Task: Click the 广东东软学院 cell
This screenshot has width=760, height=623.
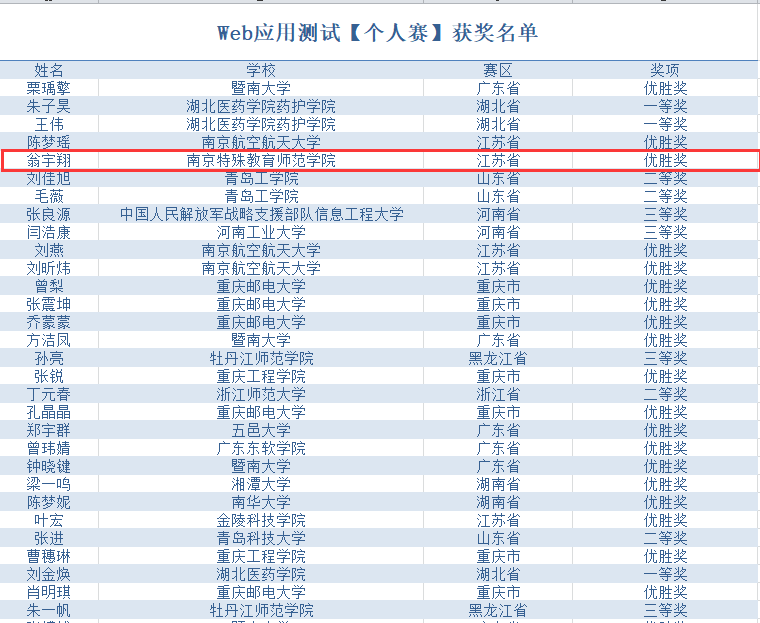Action: (x=261, y=448)
